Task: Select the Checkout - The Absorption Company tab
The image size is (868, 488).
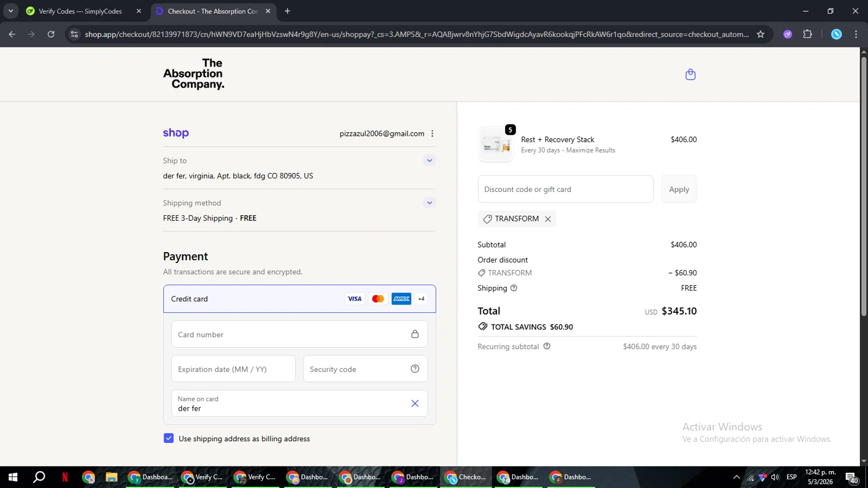Action: pos(212,11)
